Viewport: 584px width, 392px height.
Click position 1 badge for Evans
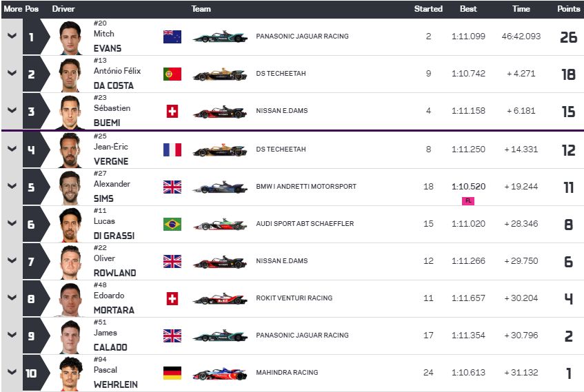tap(36, 37)
